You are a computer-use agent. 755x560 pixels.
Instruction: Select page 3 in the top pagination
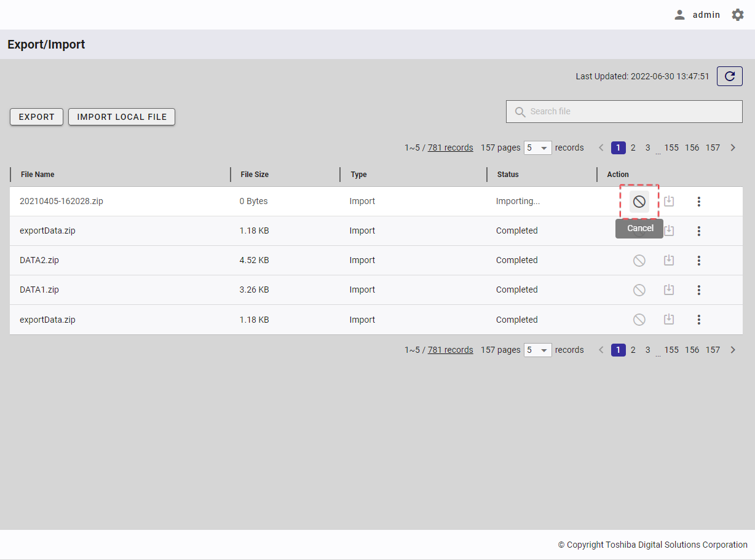point(648,148)
